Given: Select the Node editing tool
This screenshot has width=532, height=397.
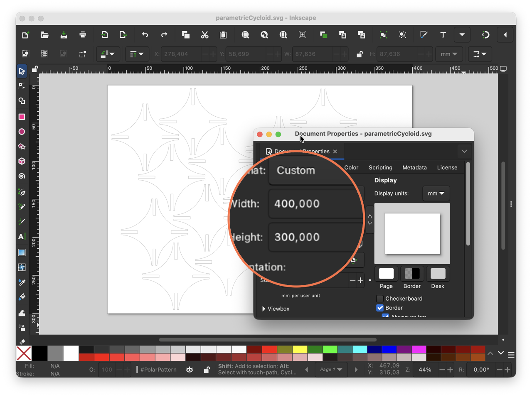Looking at the screenshot, I should pyautogui.click(x=22, y=86).
